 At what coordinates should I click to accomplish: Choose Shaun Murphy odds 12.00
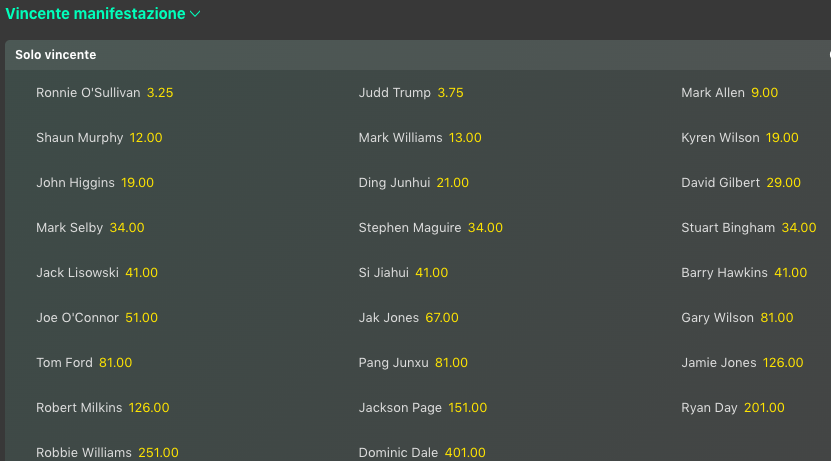tap(146, 138)
